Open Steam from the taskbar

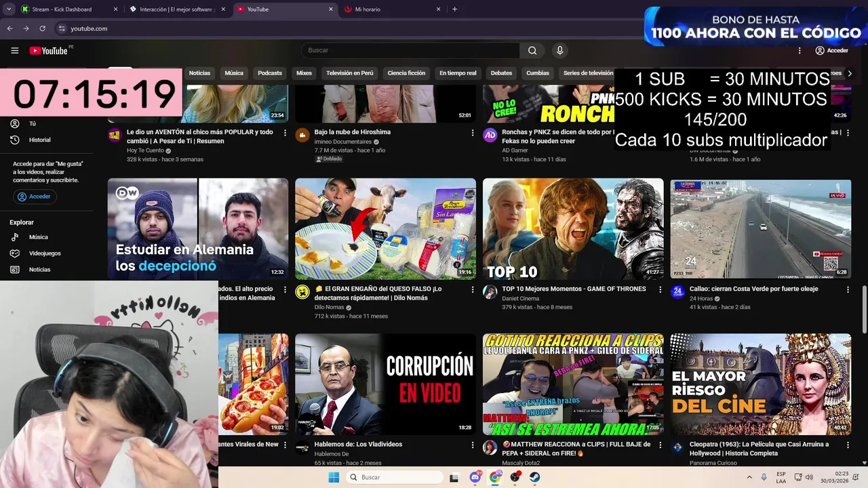[x=534, y=477]
